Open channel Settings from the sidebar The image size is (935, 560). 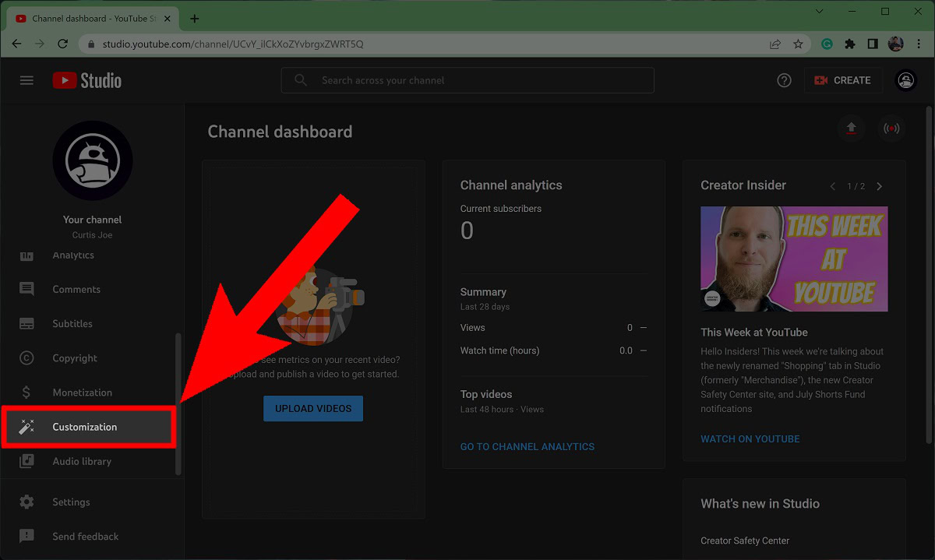[71, 502]
